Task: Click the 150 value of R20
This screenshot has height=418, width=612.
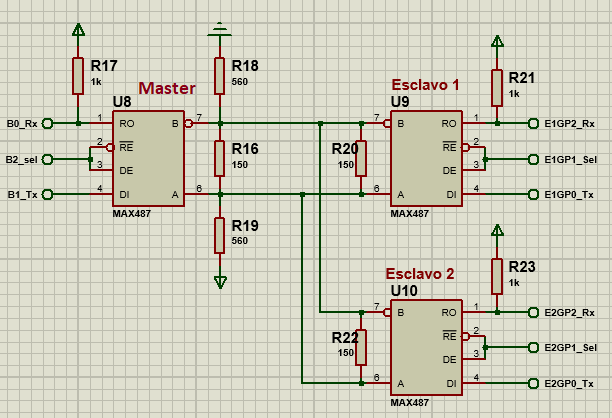Action: click(346, 165)
